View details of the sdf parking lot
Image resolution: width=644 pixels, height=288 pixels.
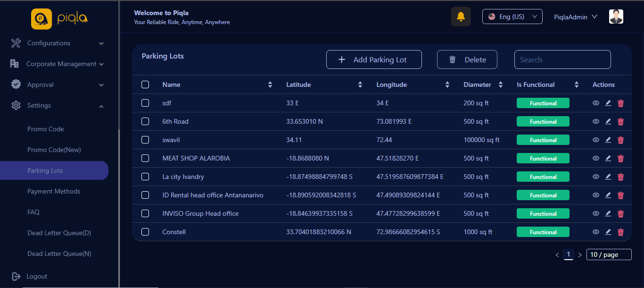click(x=596, y=103)
